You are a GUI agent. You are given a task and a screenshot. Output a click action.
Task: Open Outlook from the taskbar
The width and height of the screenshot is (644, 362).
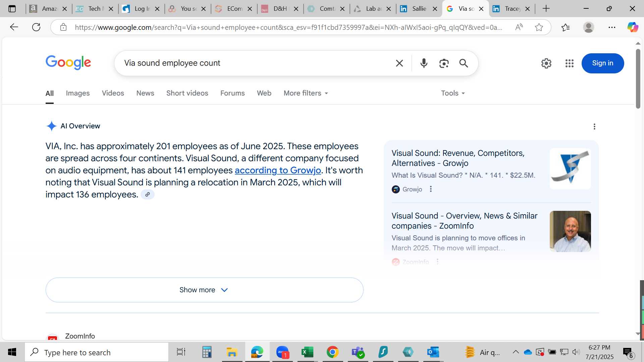coord(433,352)
